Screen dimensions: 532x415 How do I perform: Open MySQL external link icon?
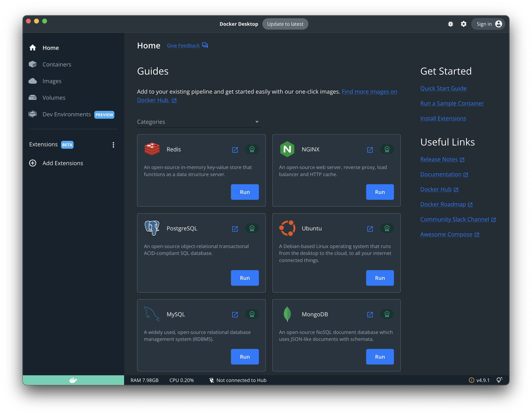point(235,314)
